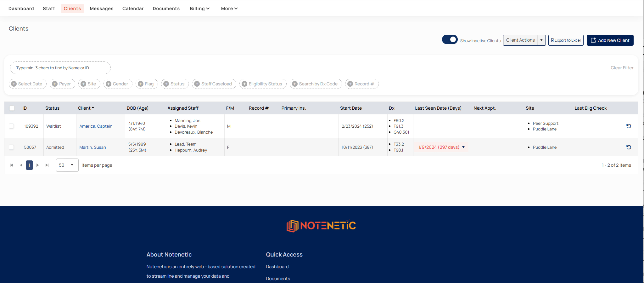Click the client name or ID search field
The width and height of the screenshot is (644, 283).
pyautogui.click(x=60, y=68)
